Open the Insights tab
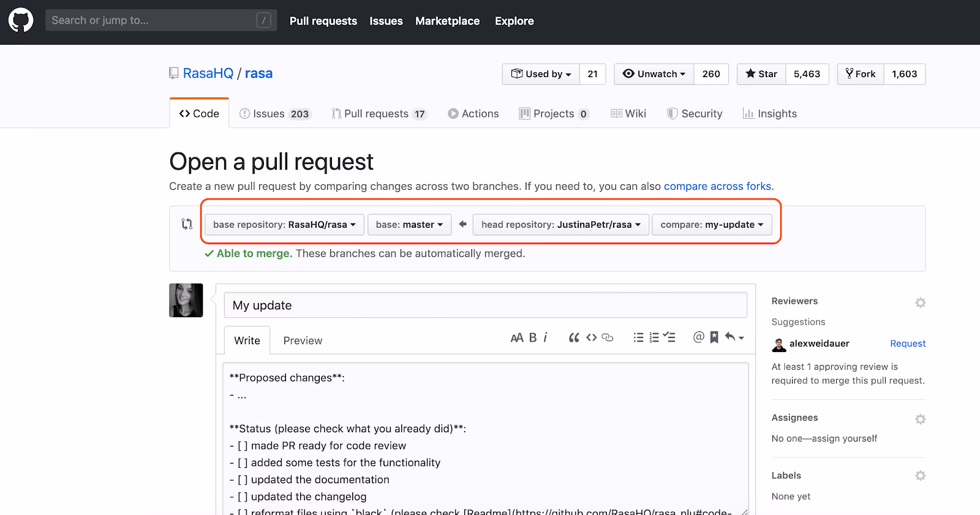Viewport: 980px width, 515px height. tap(770, 114)
